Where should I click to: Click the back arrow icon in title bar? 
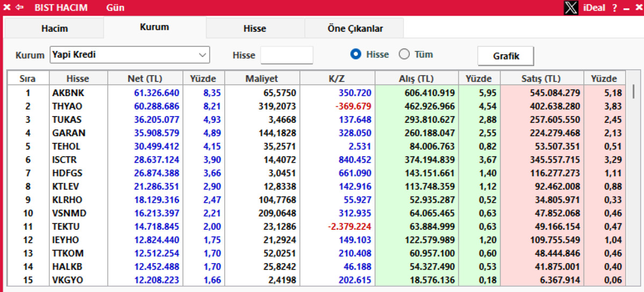coord(20,8)
